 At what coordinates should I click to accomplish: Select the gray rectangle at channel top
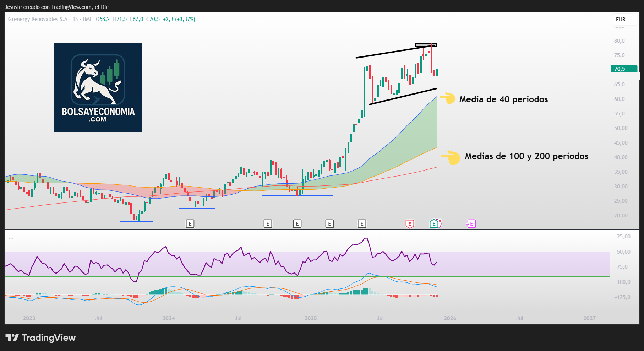tap(426, 45)
